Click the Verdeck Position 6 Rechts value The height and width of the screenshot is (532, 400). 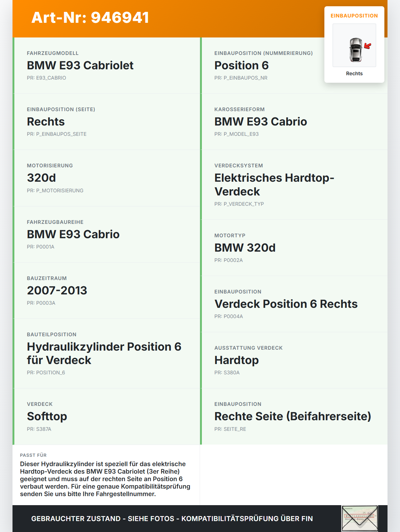click(286, 304)
